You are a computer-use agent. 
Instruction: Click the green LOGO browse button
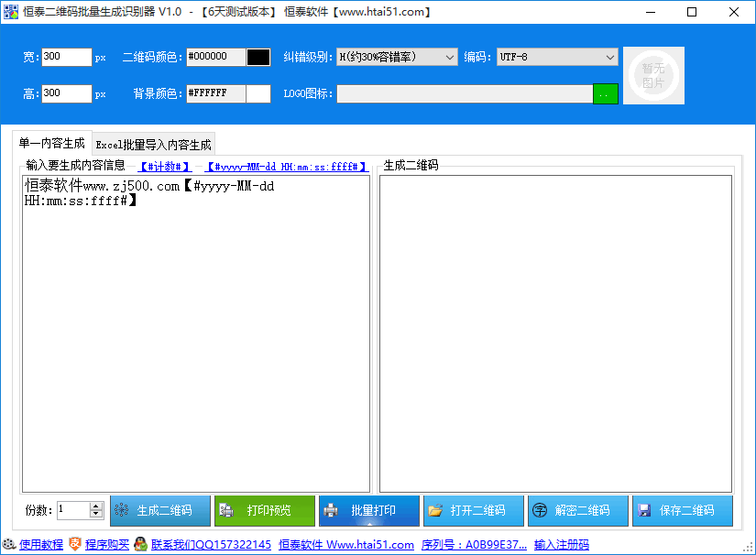click(606, 94)
